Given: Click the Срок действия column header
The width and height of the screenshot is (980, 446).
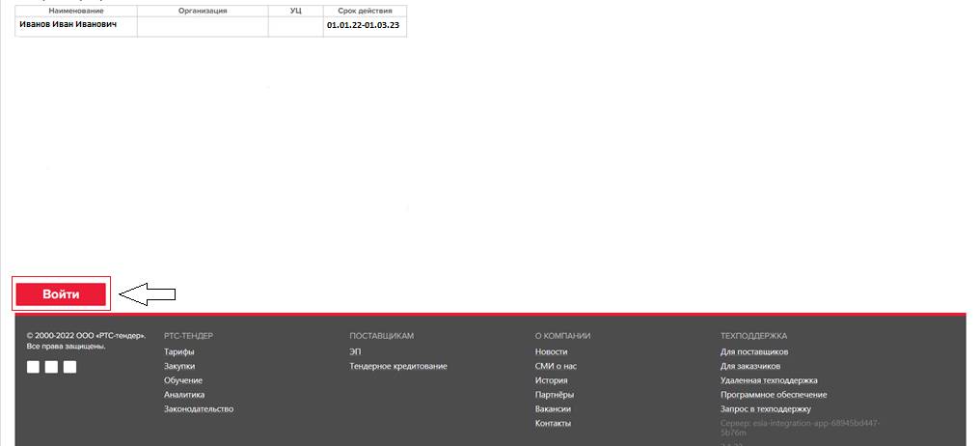Looking at the screenshot, I should [x=365, y=11].
